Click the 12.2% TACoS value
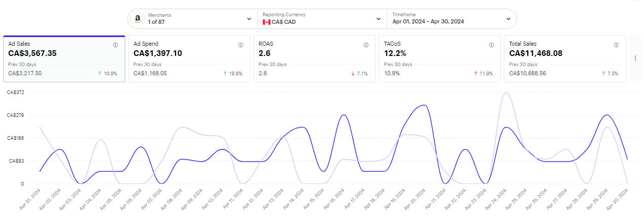 (396, 53)
